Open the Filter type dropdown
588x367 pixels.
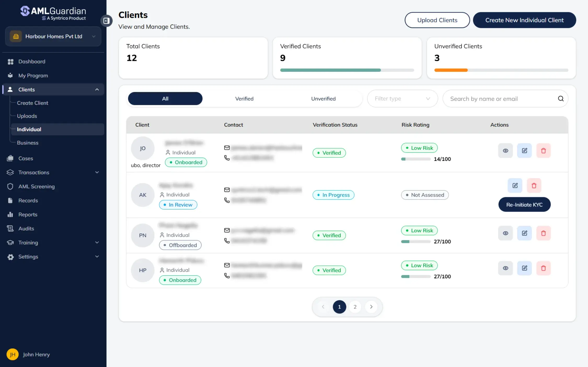(402, 99)
